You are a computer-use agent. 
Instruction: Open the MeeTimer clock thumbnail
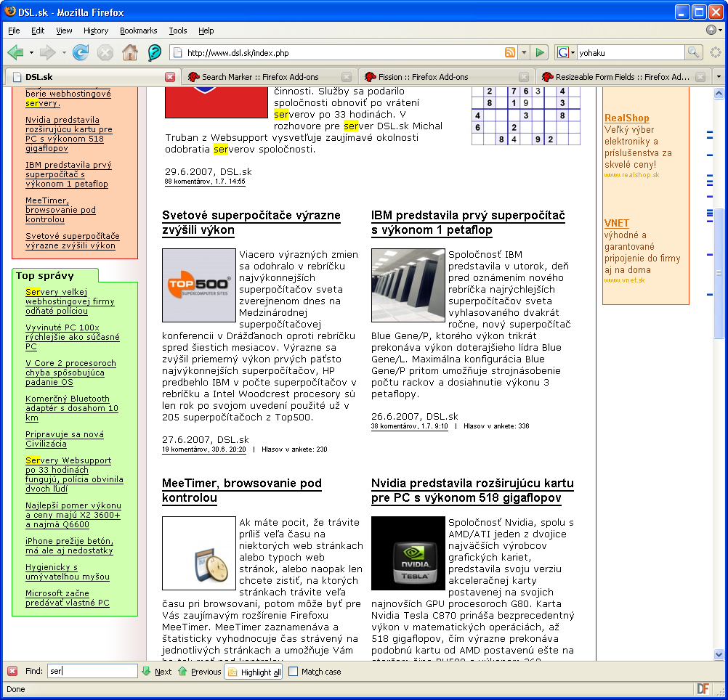(x=199, y=553)
